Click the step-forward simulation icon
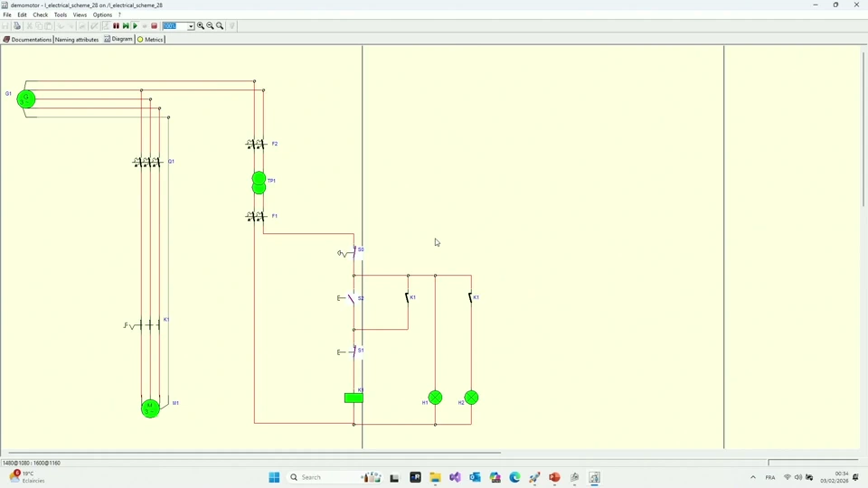 click(x=126, y=26)
